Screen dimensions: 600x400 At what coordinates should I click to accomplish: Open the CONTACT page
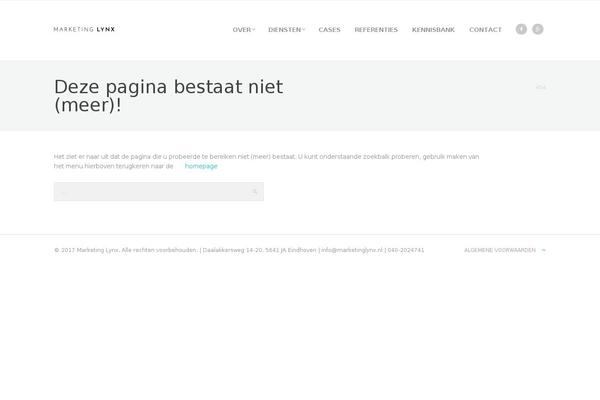point(485,30)
